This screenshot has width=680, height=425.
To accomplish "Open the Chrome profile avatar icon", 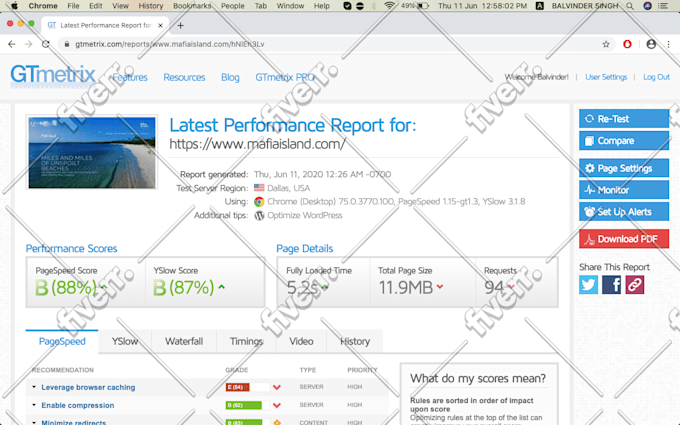I will 651,44.
